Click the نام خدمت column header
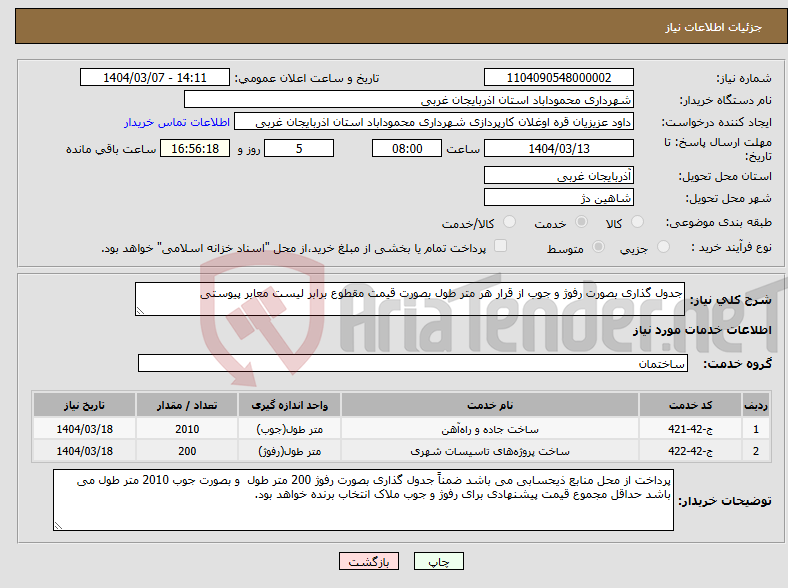This screenshot has height=588, width=788. click(x=490, y=405)
